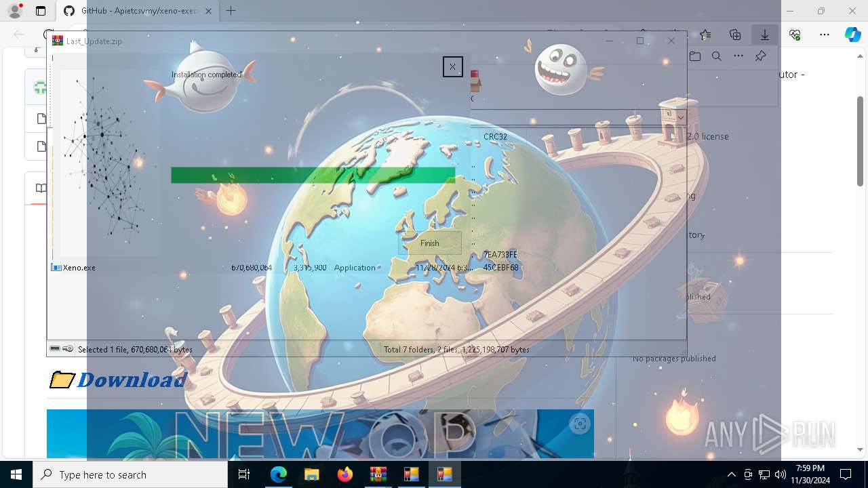
Task: Click Total 7 folders status text
Action: (x=456, y=350)
